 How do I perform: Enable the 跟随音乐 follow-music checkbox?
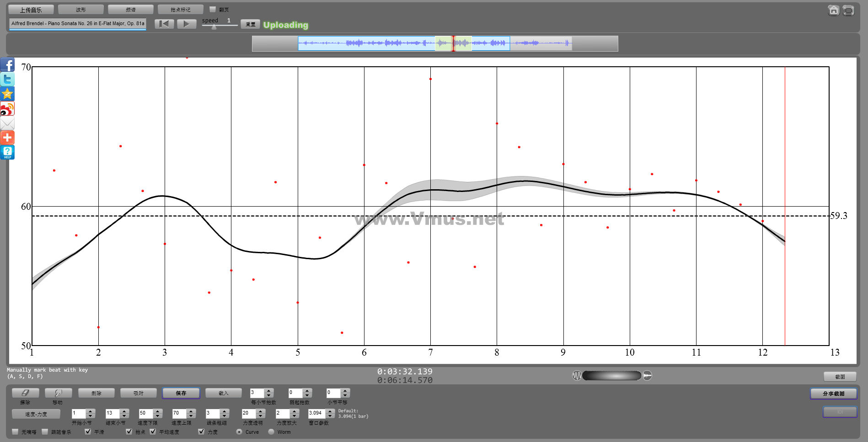click(45, 431)
